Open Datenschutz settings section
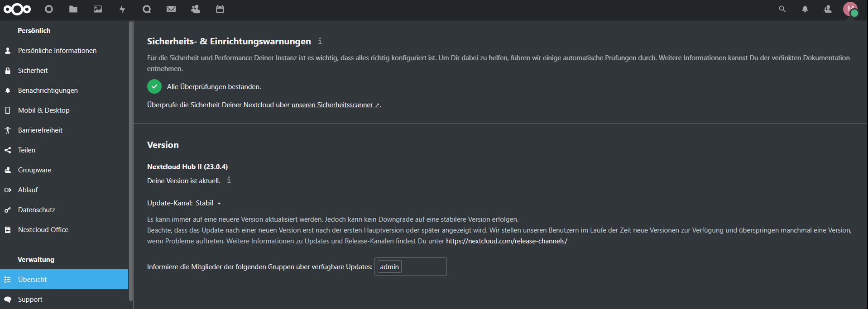868x309 pixels. (64, 210)
